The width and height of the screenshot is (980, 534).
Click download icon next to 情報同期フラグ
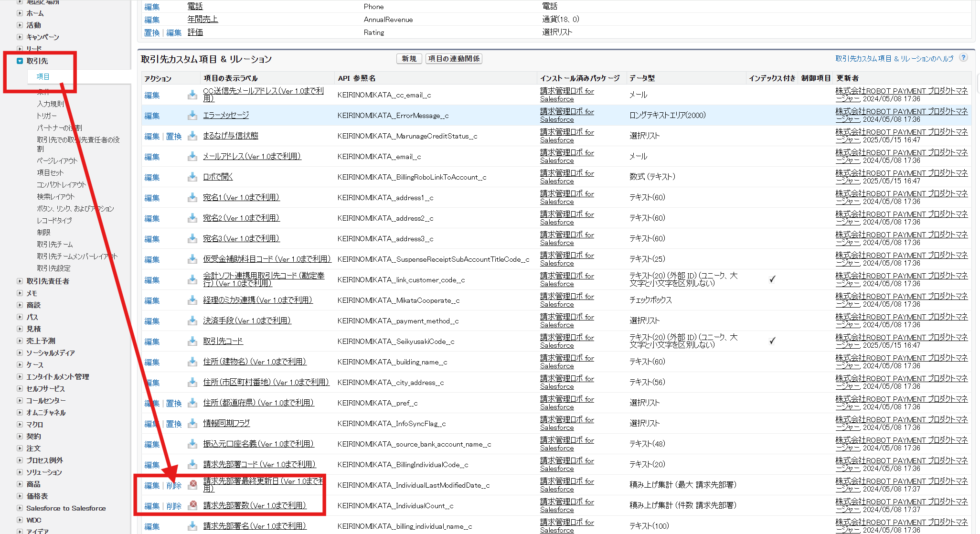pyautogui.click(x=192, y=423)
